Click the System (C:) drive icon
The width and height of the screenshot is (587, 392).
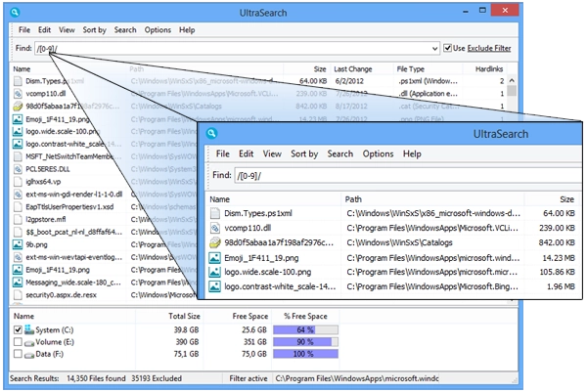click(x=29, y=329)
